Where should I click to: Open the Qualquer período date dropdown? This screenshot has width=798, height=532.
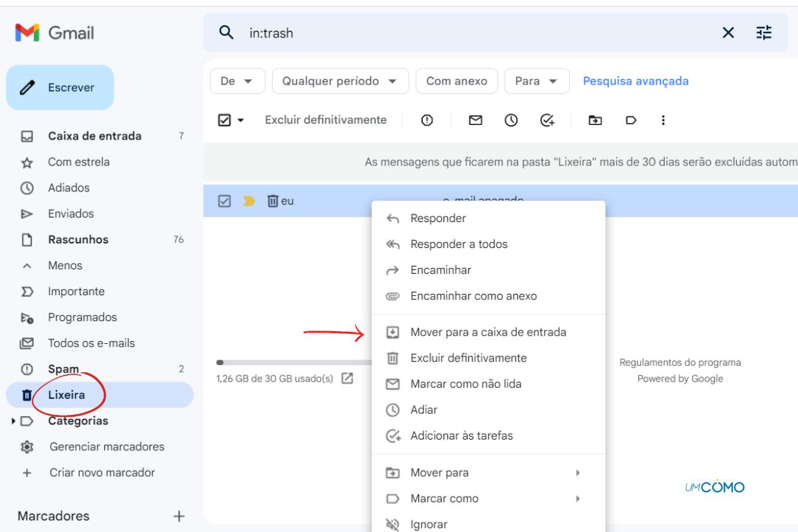coord(340,81)
